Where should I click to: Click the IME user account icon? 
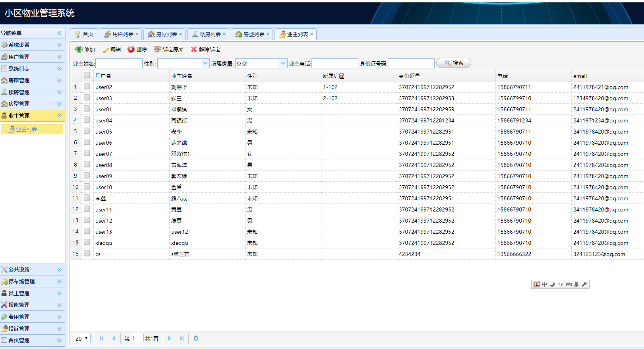click(x=576, y=284)
